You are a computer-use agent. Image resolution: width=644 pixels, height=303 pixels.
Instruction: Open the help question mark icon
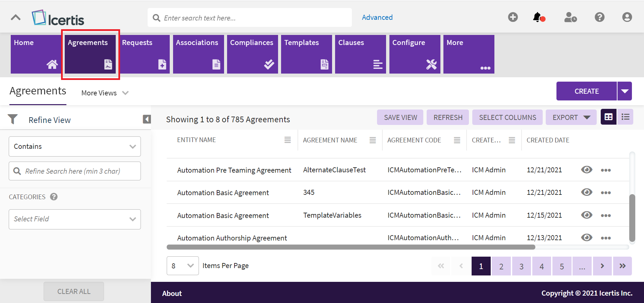point(599,17)
